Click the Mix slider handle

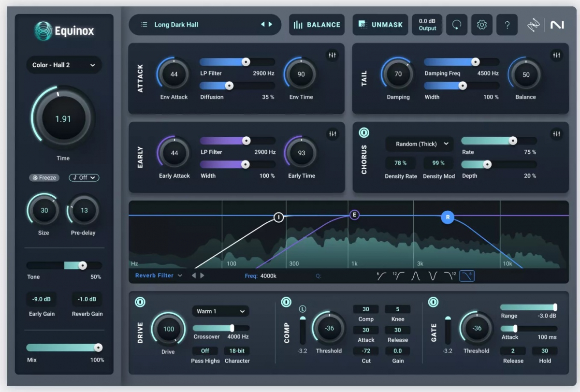point(98,348)
